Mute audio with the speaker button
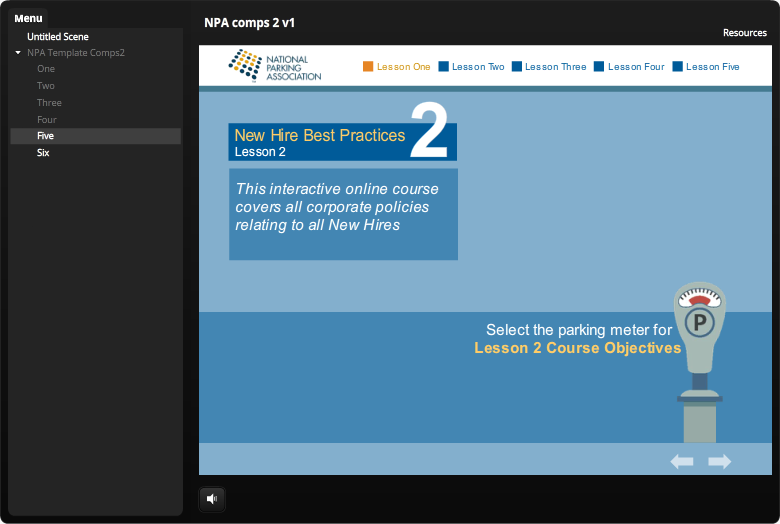780x524 pixels. (212, 498)
